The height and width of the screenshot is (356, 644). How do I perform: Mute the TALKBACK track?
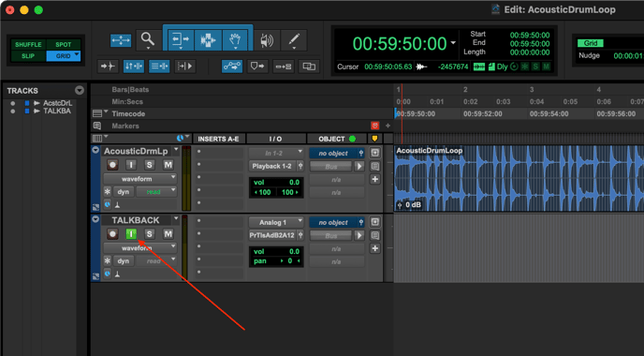[168, 234]
